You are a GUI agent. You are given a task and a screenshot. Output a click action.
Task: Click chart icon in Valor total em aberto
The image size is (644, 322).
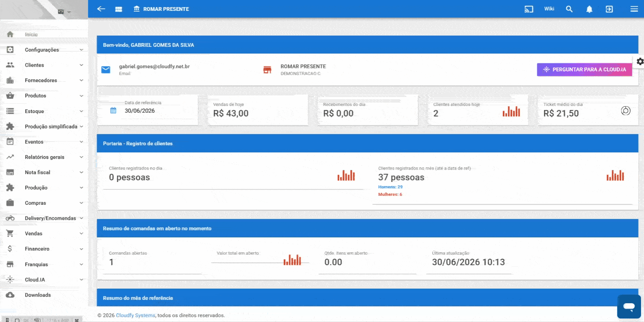(x=292, y=260)
